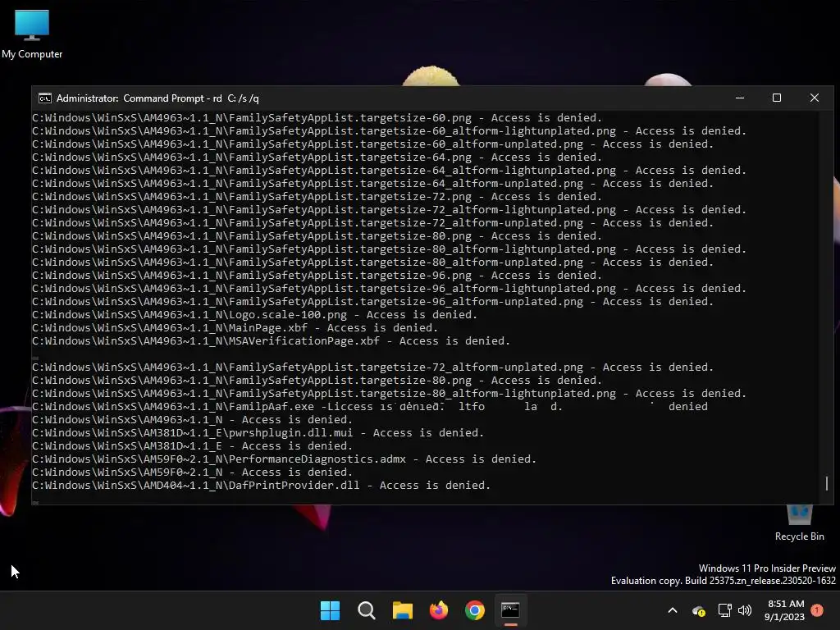Screen dimensions: 840x630
Task: Click the PerformanceDiagnostics.admx line
Action: [x=284, y=459]
